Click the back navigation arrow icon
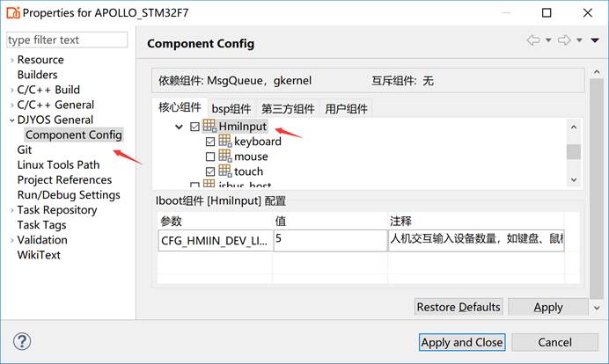 533,40
